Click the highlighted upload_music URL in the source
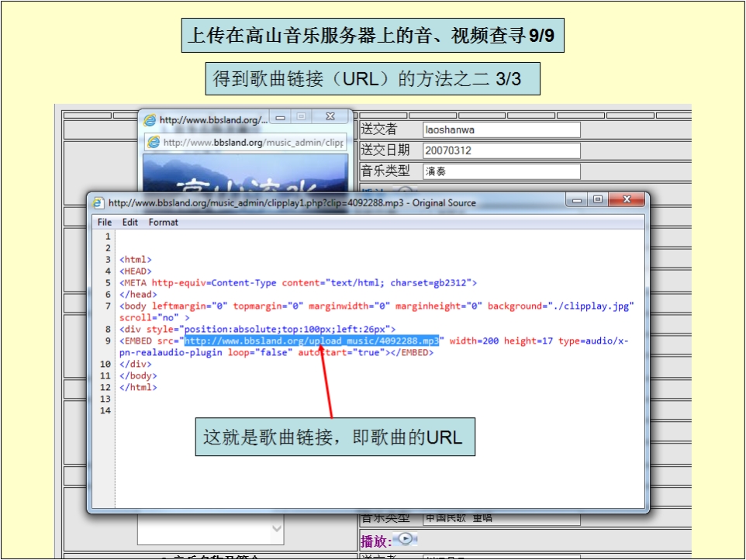 click(x=312, y=341)
